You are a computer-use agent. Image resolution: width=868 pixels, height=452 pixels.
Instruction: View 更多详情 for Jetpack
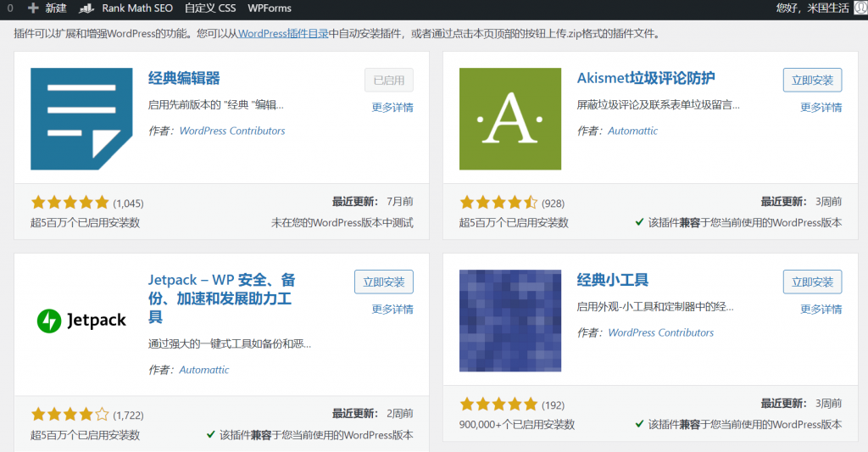pyautogui.click(x=392, y=309)
